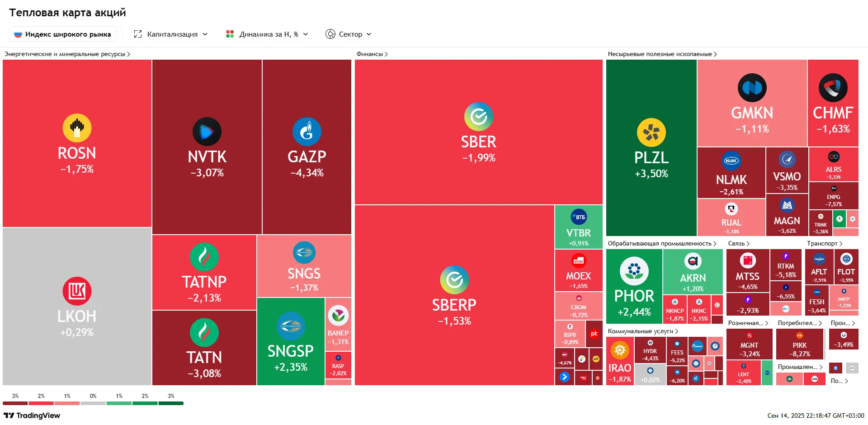
Task: Expand the Обрабатывающая промышленность sector
Action: click(x=662, y=244)
